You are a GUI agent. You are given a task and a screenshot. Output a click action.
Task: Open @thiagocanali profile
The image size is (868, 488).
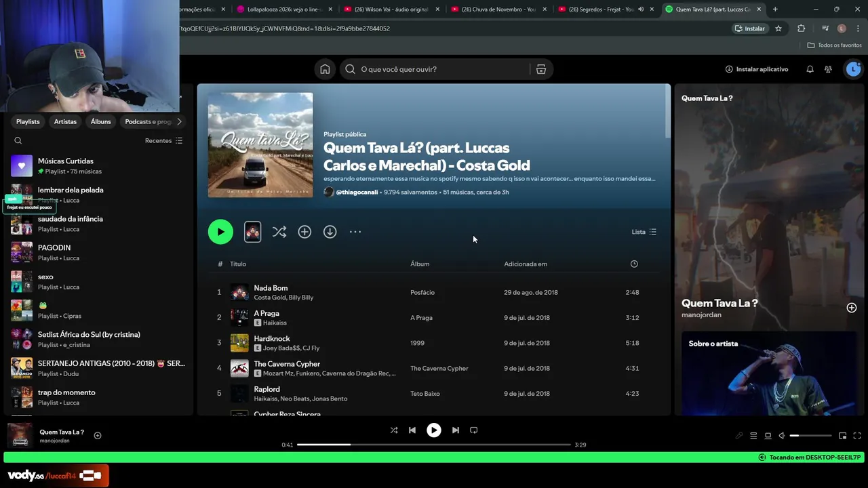357,192
